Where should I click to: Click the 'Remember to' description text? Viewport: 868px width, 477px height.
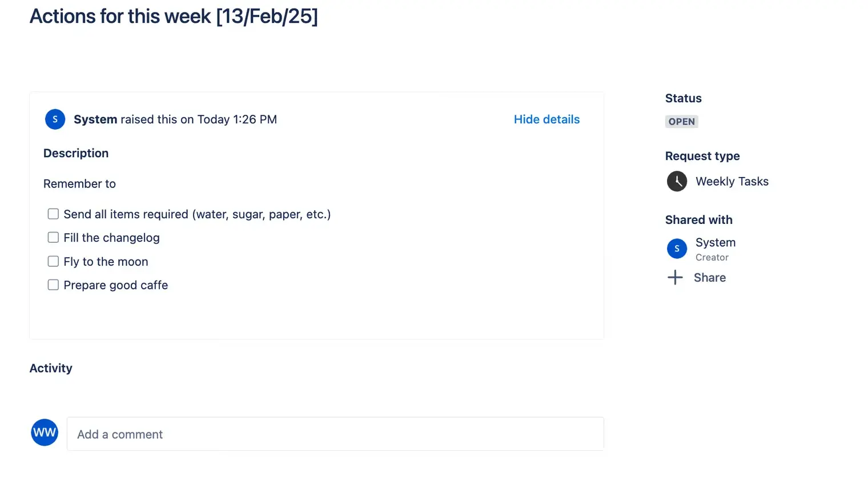(79, 184)
